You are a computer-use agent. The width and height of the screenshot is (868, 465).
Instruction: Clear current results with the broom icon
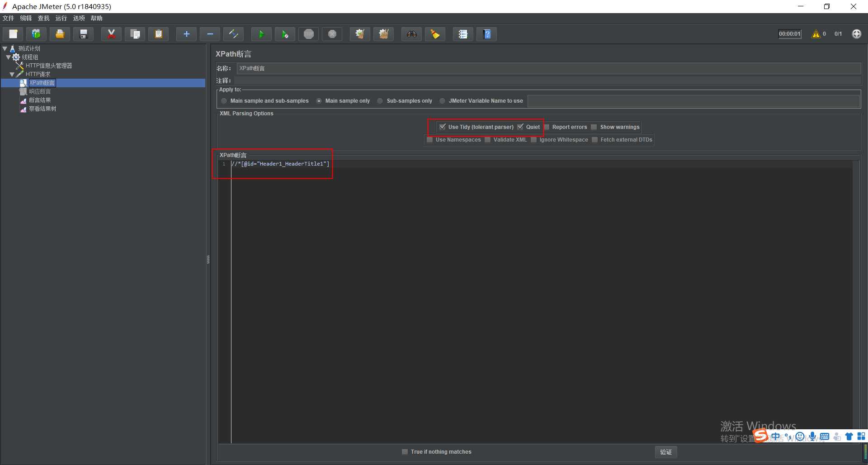(360, 34)
